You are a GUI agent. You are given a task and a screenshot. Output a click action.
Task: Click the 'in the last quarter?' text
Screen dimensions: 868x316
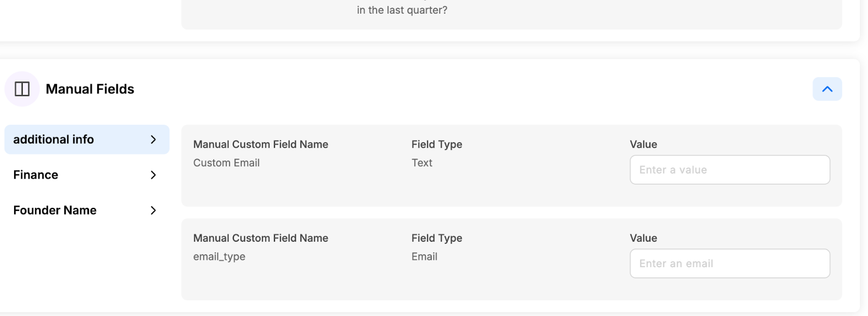coord(402,10)
